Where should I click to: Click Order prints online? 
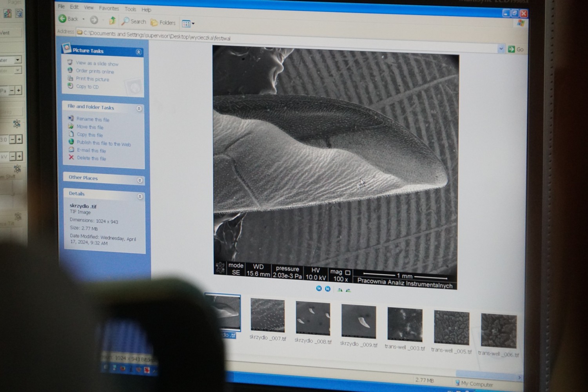coord(95,71)
